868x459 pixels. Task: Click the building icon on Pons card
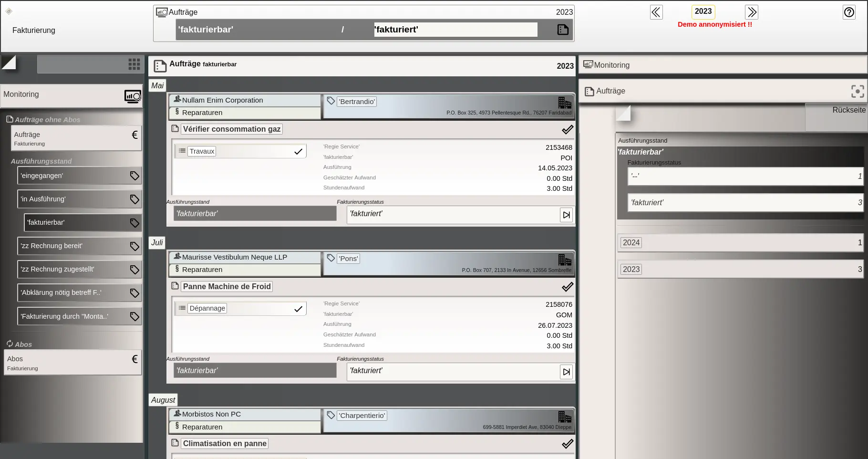point(565,259)
